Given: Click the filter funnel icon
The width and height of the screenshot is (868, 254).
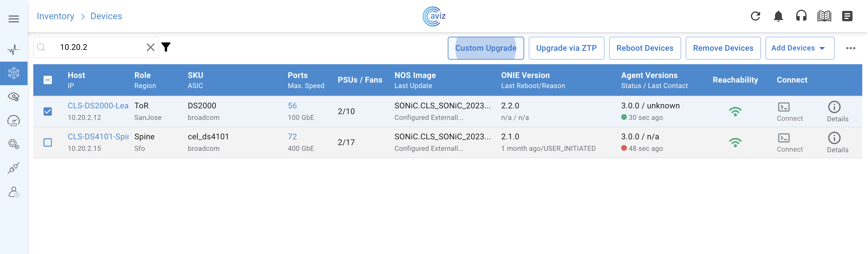Looking at the screenshot, I should pos(166,47).
